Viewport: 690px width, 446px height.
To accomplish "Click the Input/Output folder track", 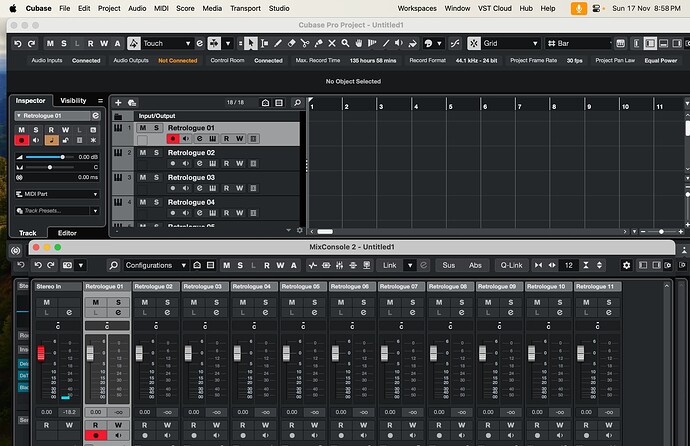I will coord(207,116).
